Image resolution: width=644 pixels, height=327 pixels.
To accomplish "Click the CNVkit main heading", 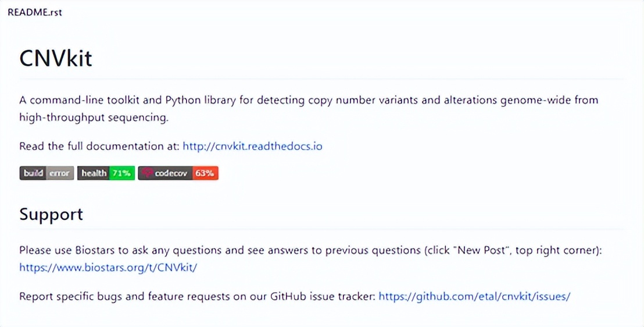I will (x=56, y=58).
